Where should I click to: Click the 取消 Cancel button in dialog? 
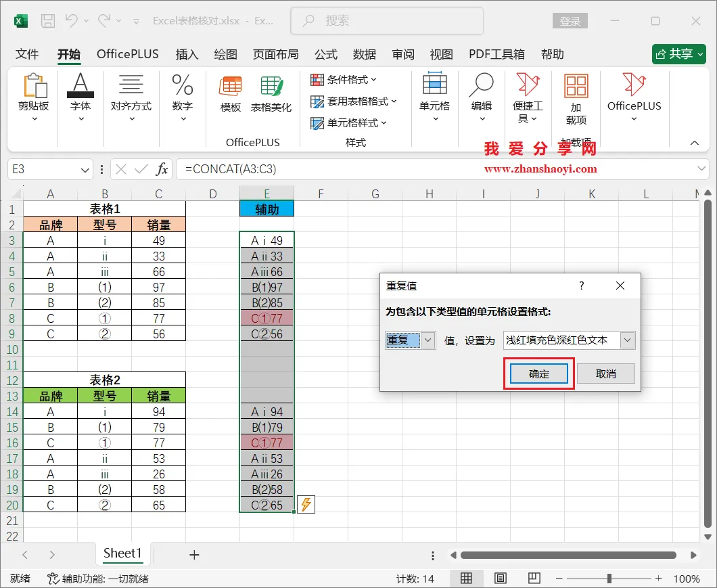tap(605, 374)
